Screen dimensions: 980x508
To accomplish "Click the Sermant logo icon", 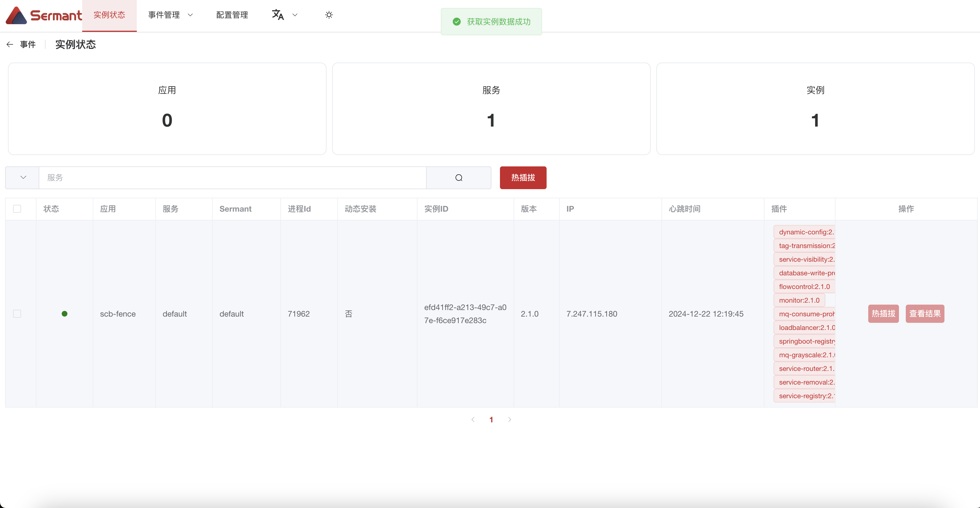I will pyautogui.click(x=16, y=15).
